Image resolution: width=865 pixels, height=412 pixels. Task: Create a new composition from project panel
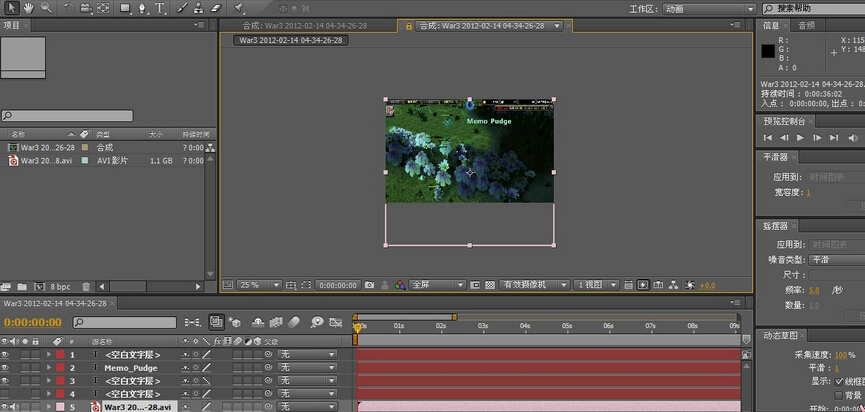[x=39, y=286]
